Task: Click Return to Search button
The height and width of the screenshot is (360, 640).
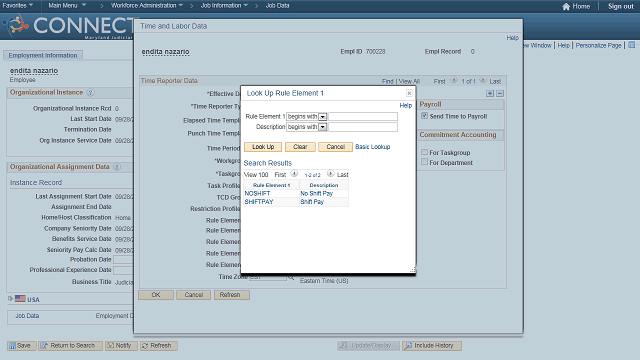Action: [x=70, y=346]
